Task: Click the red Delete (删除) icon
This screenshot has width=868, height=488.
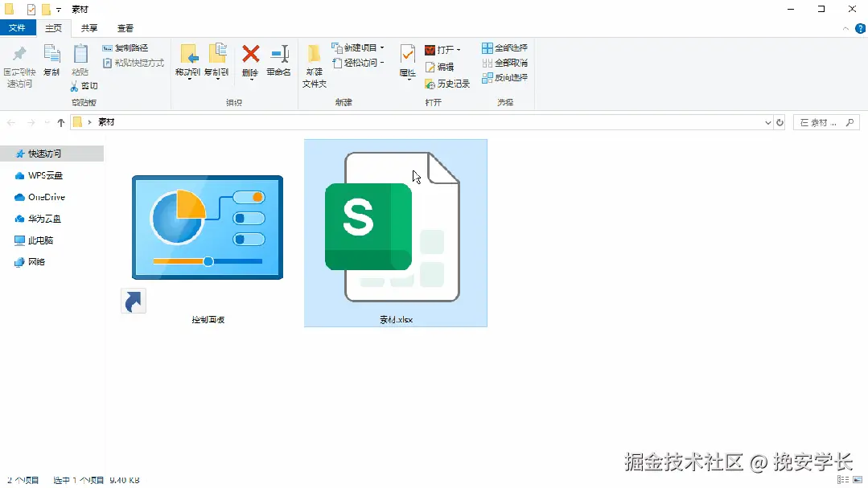Action: 251,54
